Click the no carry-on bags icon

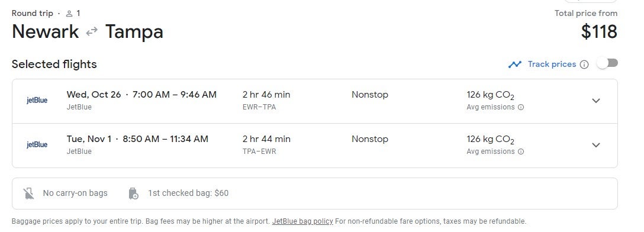pyautogui.click(x=29, y=194)
